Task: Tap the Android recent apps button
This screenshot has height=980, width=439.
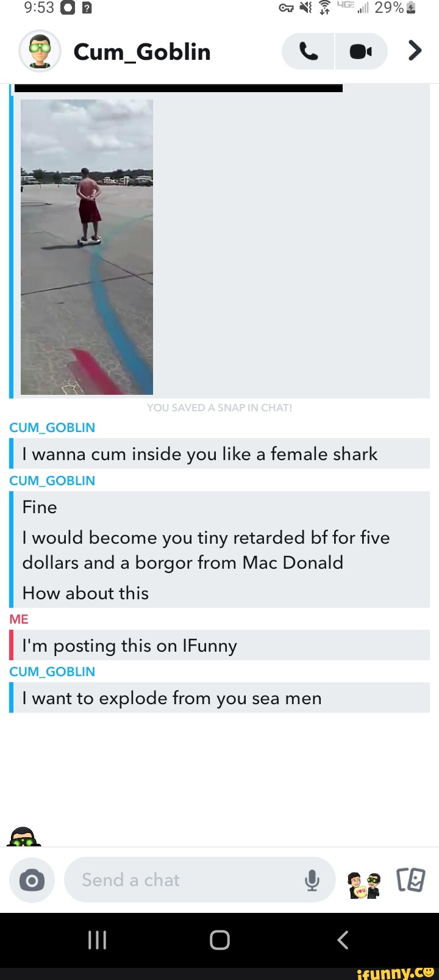Action: [98, 940]
